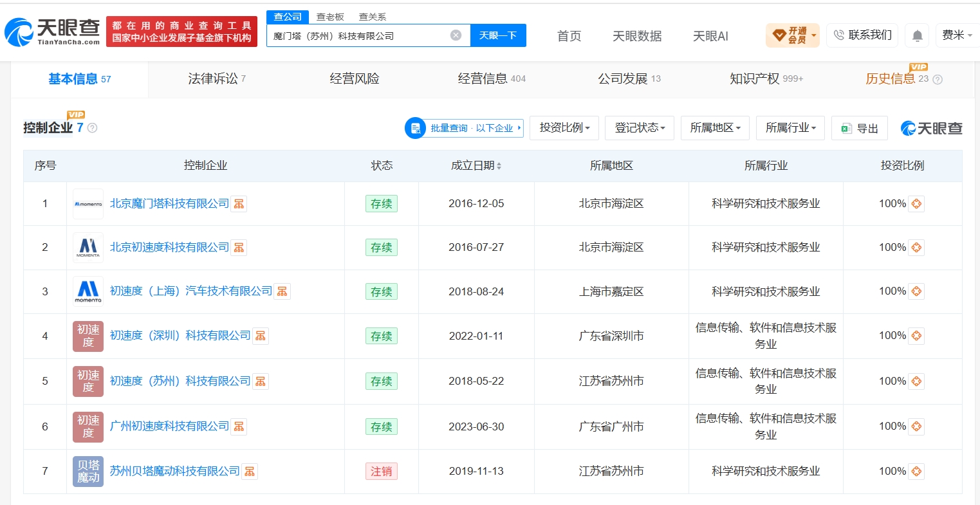
Task: Click date 2023-06-30 cell
Action: 476,427
